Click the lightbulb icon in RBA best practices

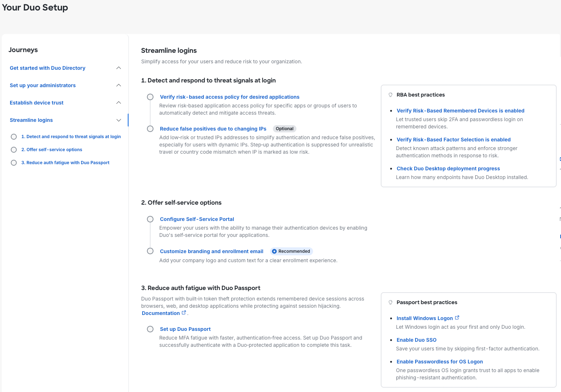coord(391,95)
